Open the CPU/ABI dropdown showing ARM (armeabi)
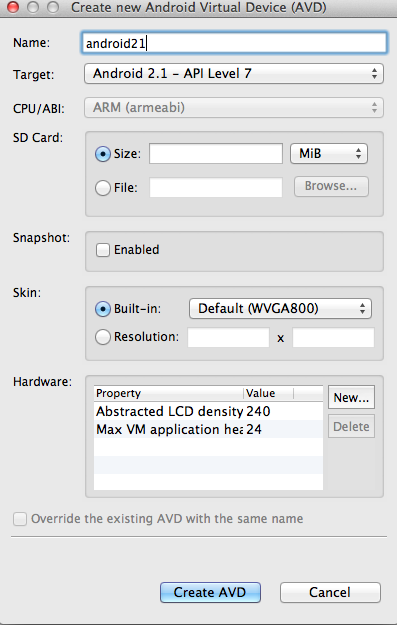Viewport: 397px width, 625px height. tap(234, 108)
